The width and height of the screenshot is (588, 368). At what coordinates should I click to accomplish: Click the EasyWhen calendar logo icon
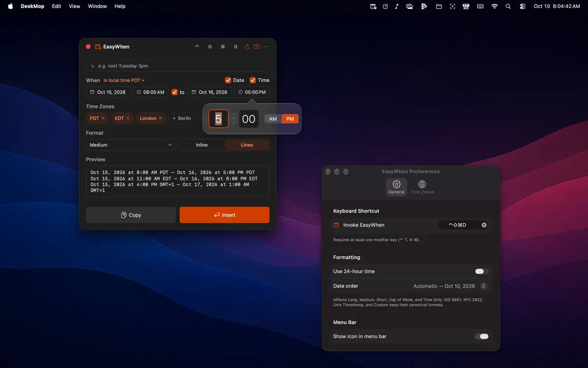click(98, 47)
